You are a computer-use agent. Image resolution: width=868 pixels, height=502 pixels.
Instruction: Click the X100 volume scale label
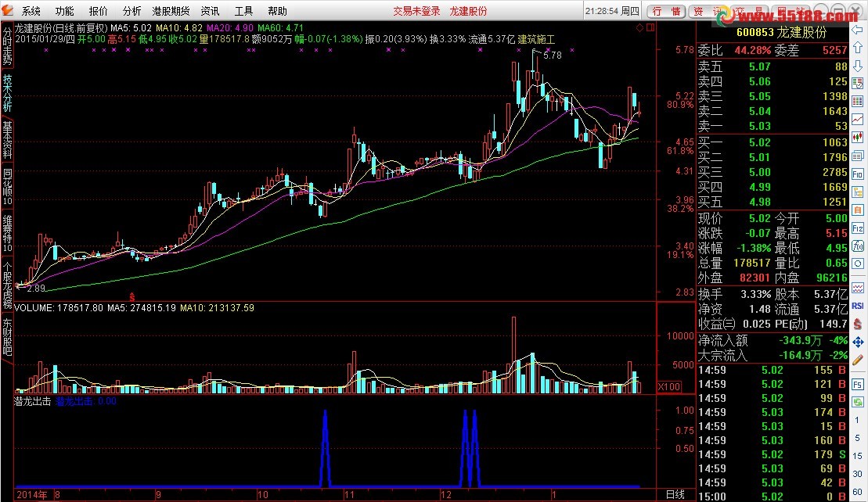click(x=669, y=386)
